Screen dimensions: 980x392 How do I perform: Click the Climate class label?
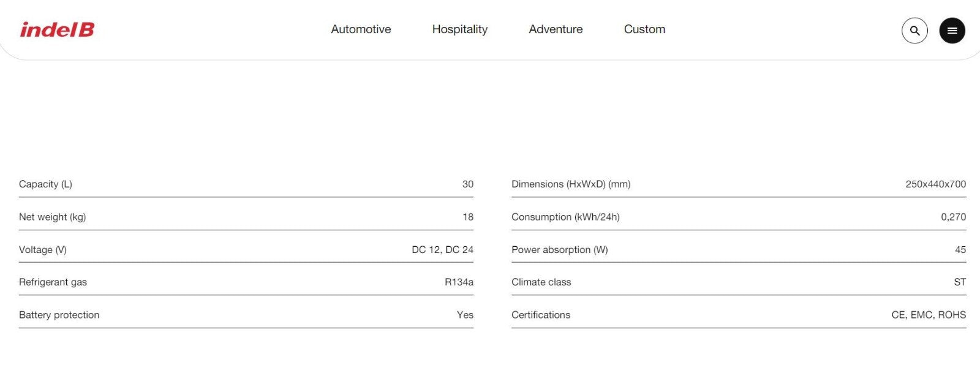coord(541,282)
